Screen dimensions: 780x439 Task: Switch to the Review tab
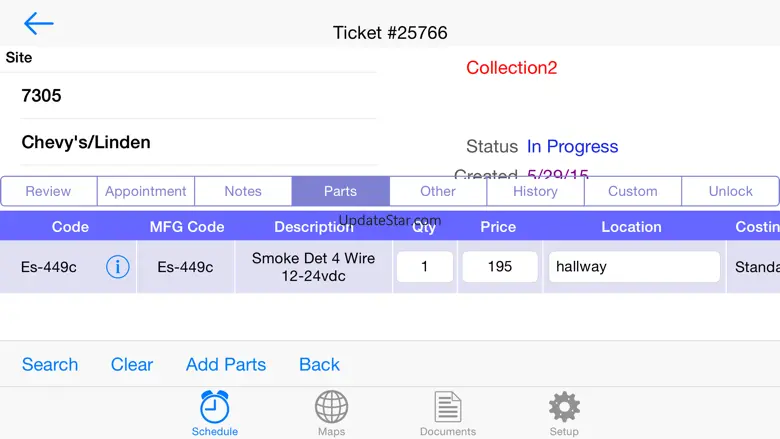click(x=49, y=191)
